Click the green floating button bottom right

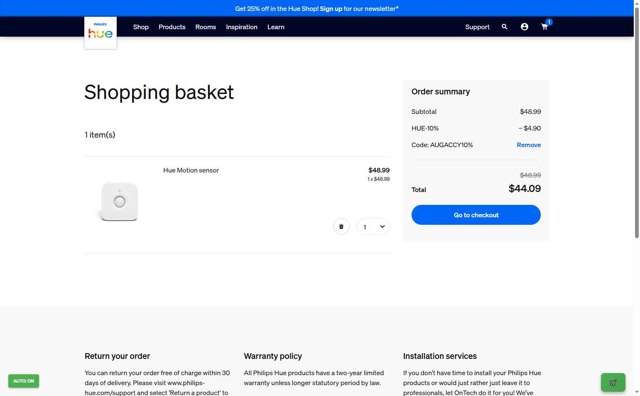coord(613,383)
